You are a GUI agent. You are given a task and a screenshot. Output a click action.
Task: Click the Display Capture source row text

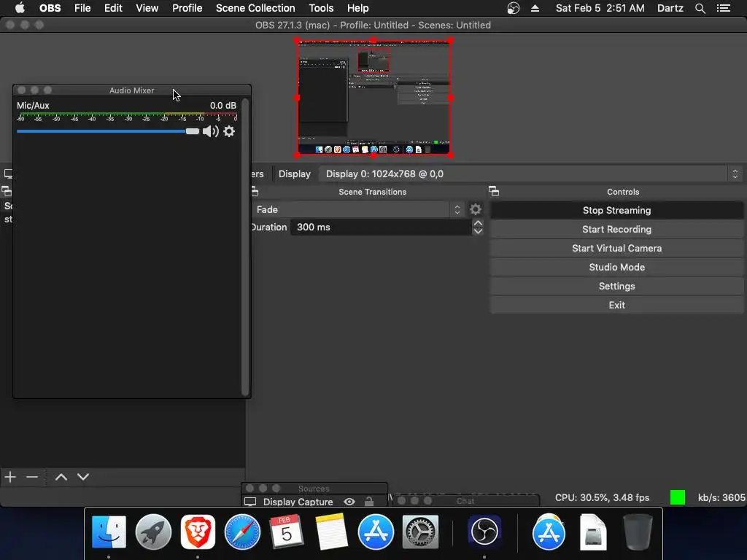click(x=298, y=502)
